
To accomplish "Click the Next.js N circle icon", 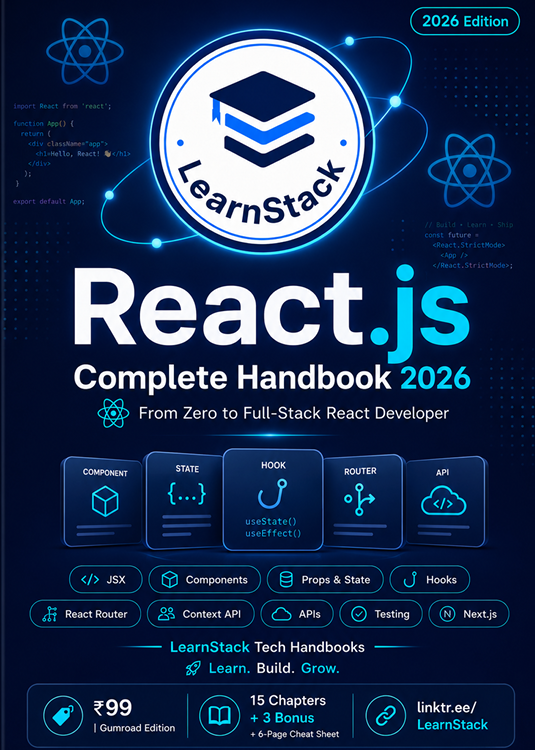I will click(x=447, y=614).
